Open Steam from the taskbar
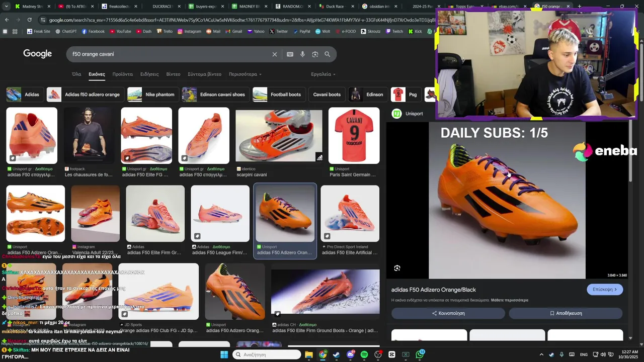Viewport: 644px width, 362px height. point(337,354)
